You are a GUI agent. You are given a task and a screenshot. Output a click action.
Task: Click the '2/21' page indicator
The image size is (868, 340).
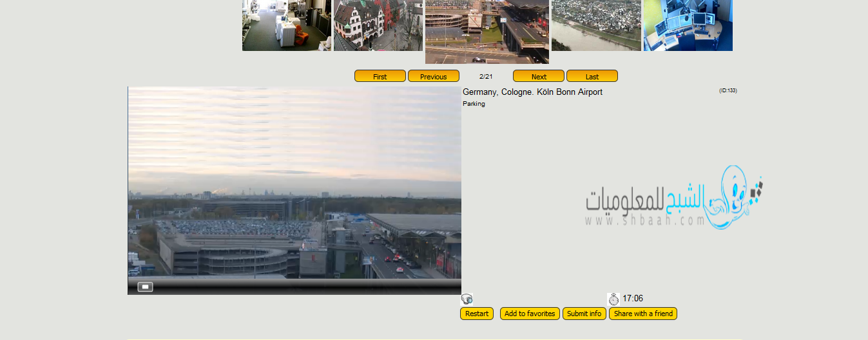pos(486,76)
